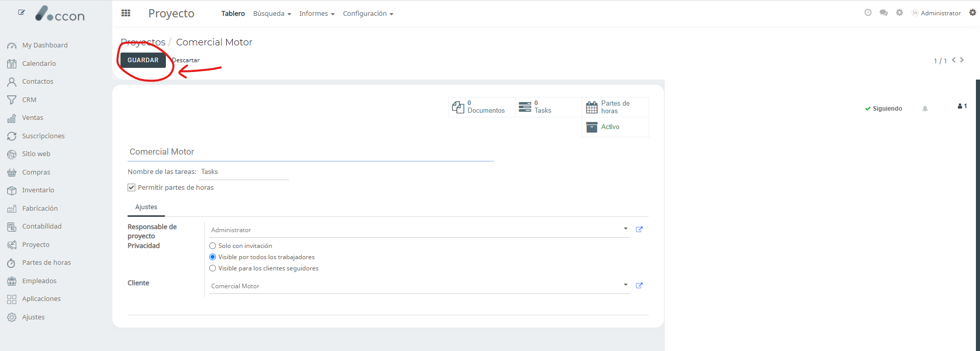Screen dimensions: 980x351
Task: Open the Compras module
Action: [36, 172]
